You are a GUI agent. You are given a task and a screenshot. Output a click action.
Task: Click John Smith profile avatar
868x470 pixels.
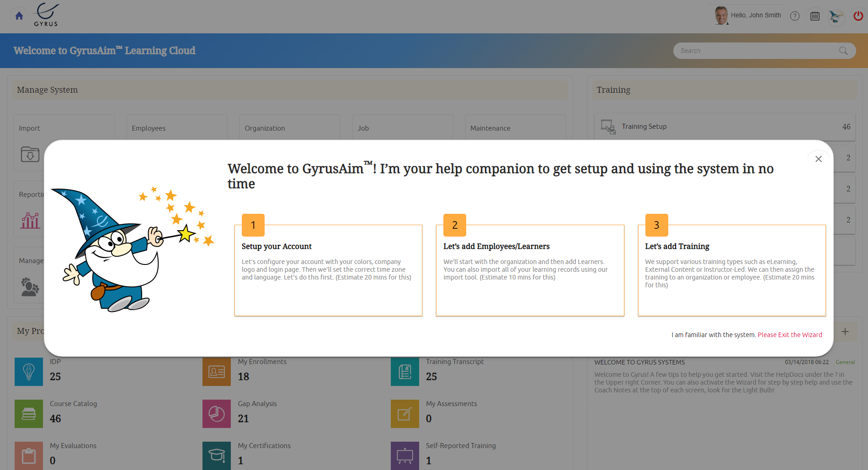pyautogui.click(x=721, y=16)
